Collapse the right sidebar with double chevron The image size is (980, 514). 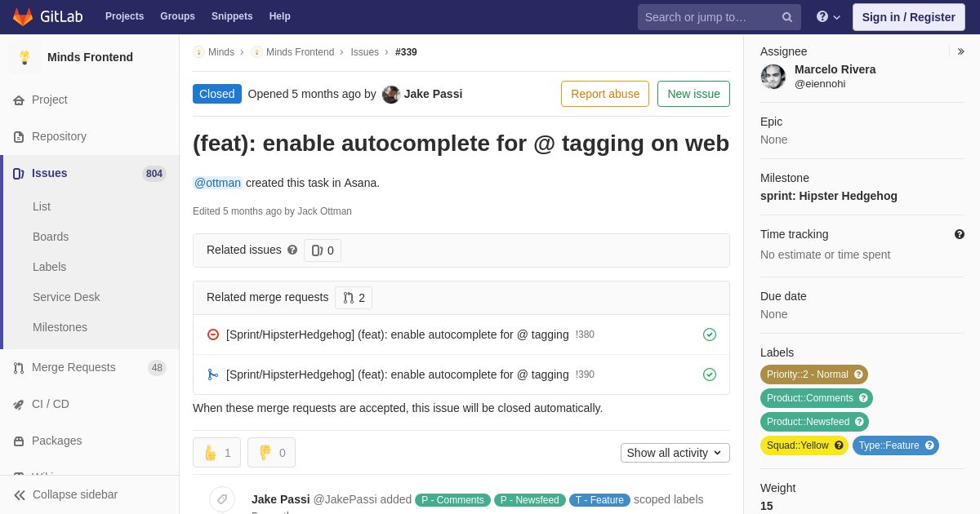960,51
